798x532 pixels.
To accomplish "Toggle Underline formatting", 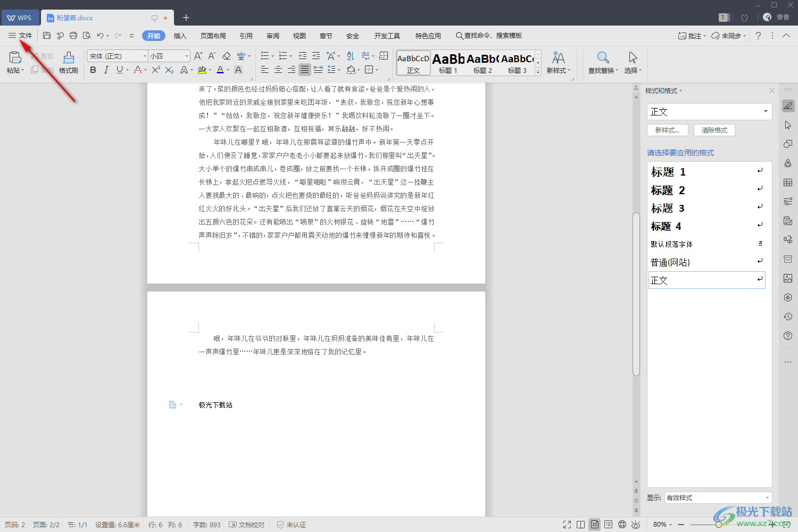I will point(120,70).
